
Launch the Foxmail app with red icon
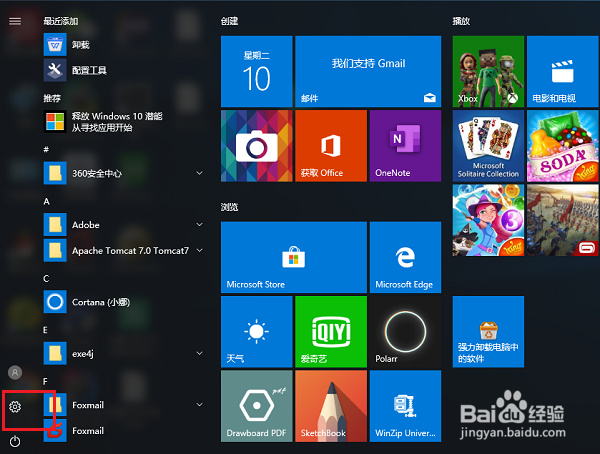[124, 431]
